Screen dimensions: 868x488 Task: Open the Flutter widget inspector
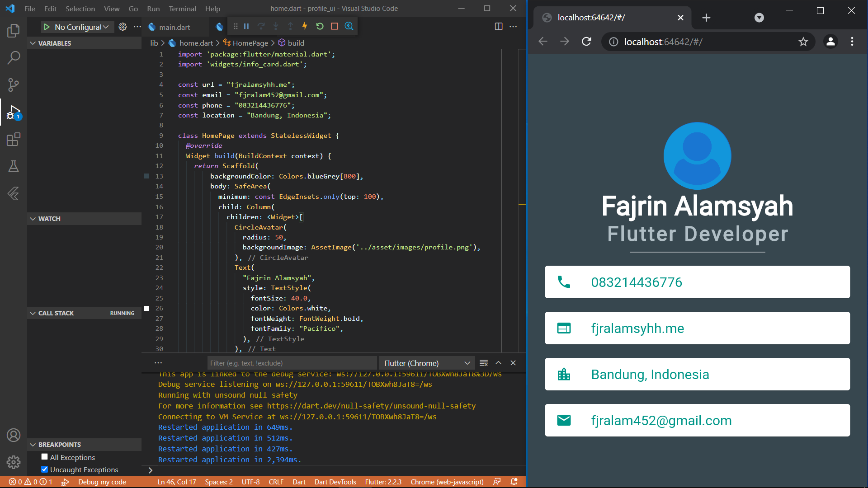pos(349,26)
